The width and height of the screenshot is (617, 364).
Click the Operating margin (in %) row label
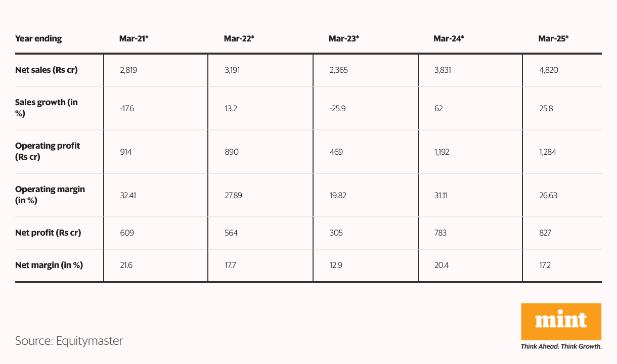pos(50,195)
